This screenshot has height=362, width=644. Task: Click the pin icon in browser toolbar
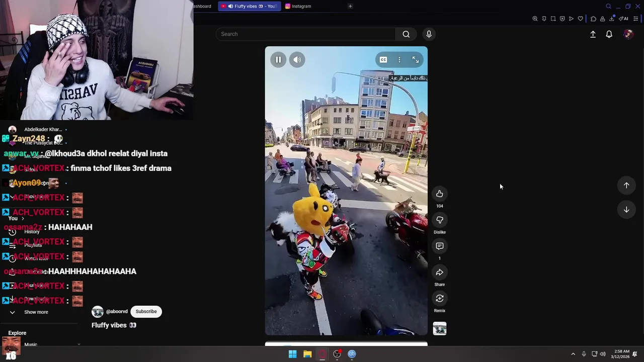(544, 19)
